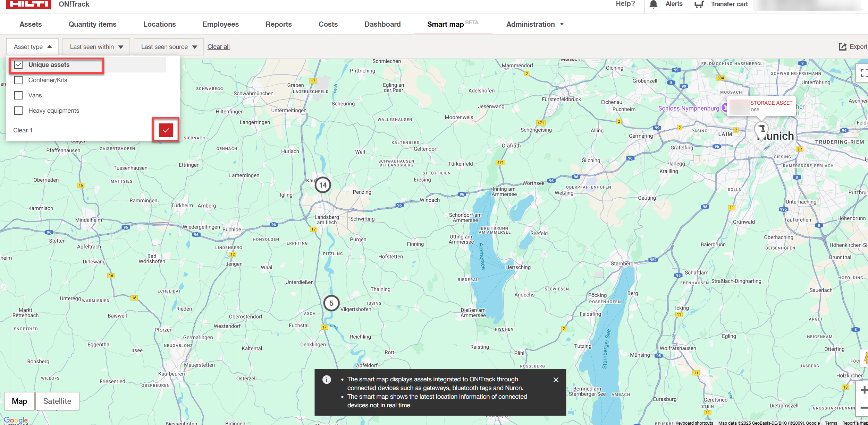This screenshot has width=868, height=425.
Task: Go to the Assets tab
Action: click(31, 24)
